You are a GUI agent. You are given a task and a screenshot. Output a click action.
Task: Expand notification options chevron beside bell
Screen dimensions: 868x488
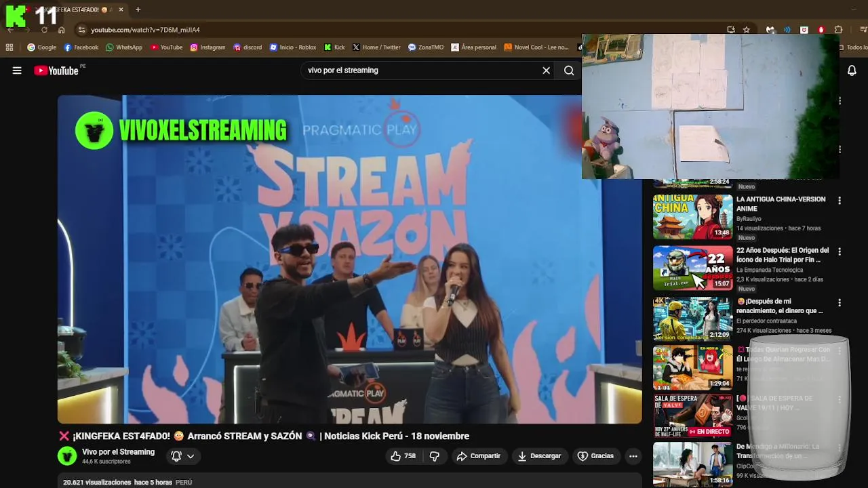click(x=191, y=456)
